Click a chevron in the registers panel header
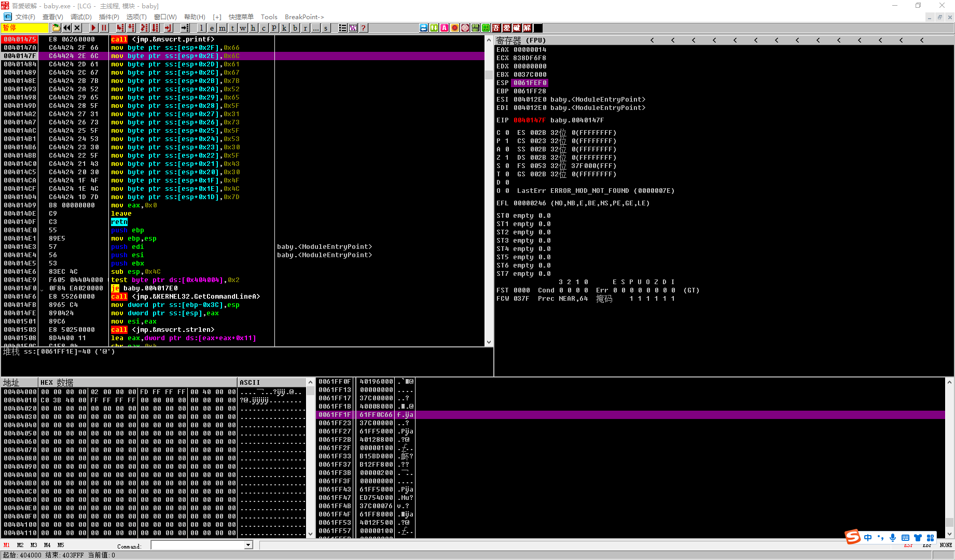This screenshot has height=560, width=955. point(652,39)
